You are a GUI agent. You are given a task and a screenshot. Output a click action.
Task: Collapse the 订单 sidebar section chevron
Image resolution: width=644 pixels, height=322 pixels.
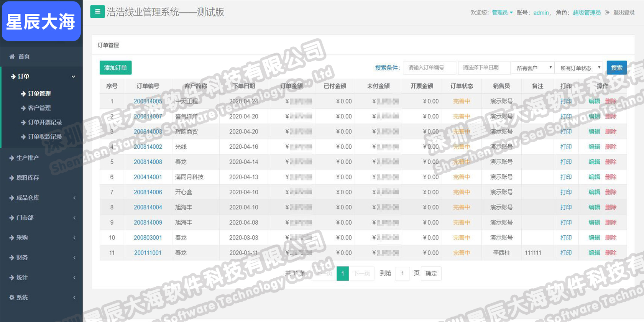tap(73, 77)
